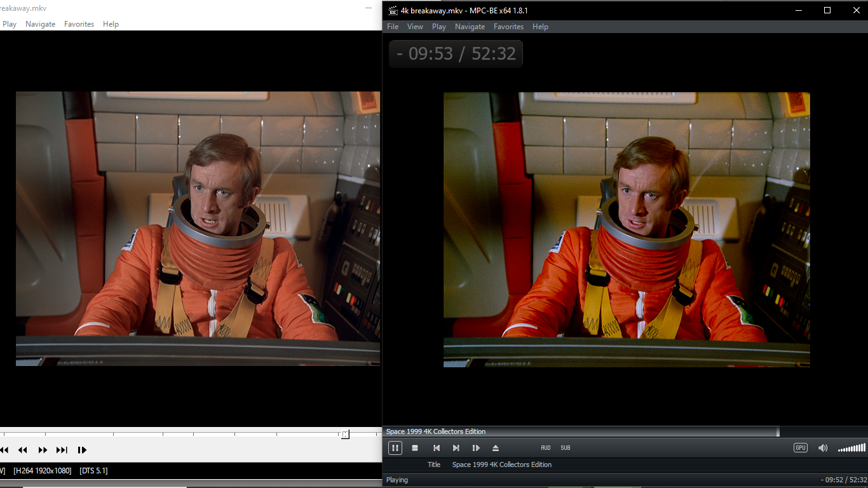Minimize the left player window

click(x=368, y=8)
